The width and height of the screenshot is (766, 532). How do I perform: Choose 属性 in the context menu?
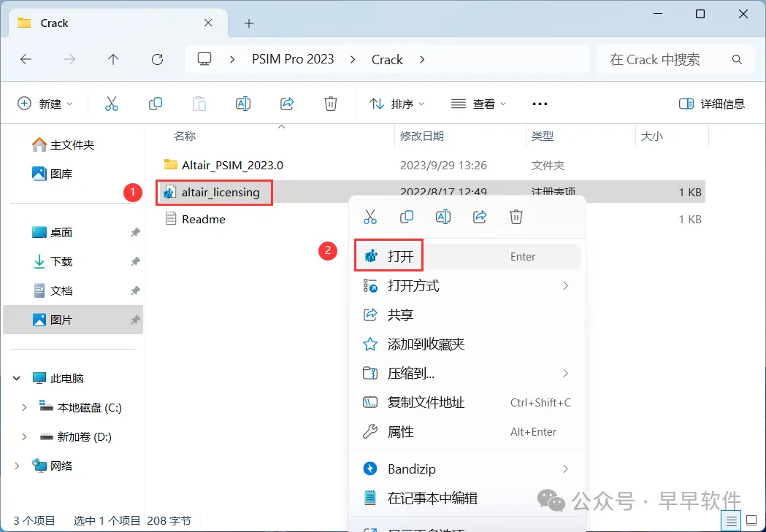point(467,432)
